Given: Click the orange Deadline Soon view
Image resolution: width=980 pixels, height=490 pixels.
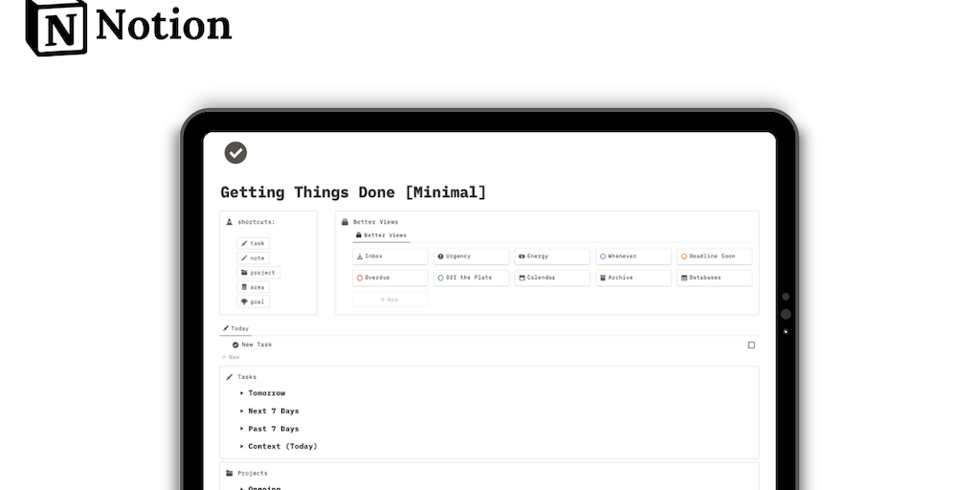Looking at the screenshot, I should click(714, 256).
